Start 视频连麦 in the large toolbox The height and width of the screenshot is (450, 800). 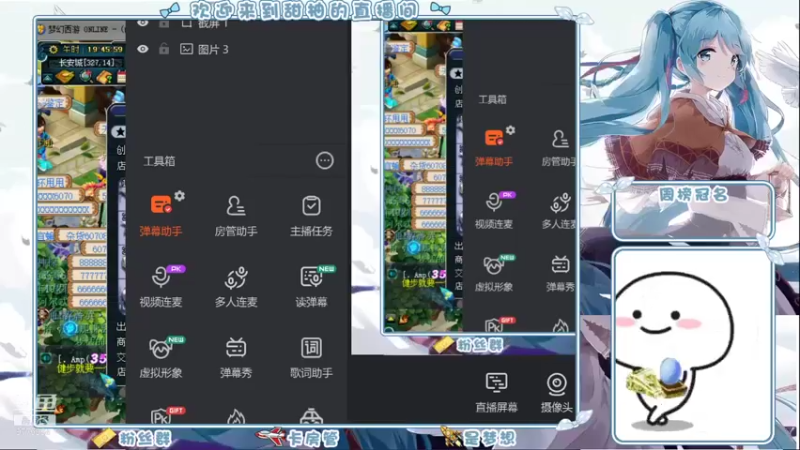tap(161, 286)
